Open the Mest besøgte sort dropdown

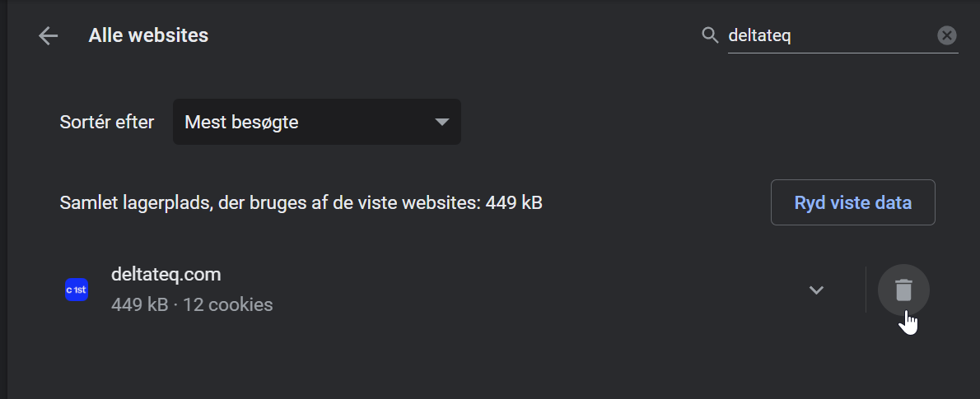click(x=317, y=122)
